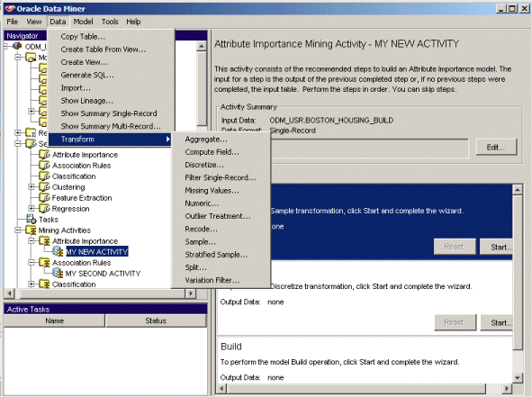Choose Create Table From View menu item

tap(112, 50)
